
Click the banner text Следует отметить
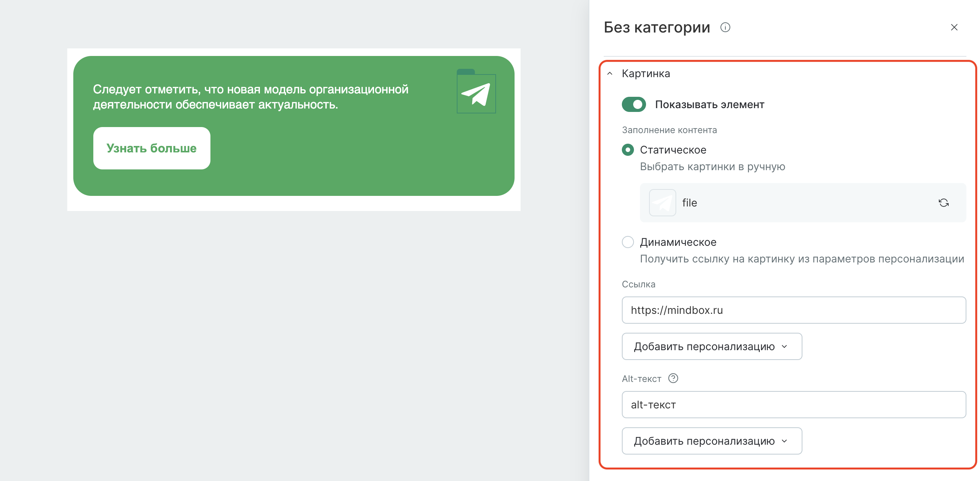(x=251, y=97)
